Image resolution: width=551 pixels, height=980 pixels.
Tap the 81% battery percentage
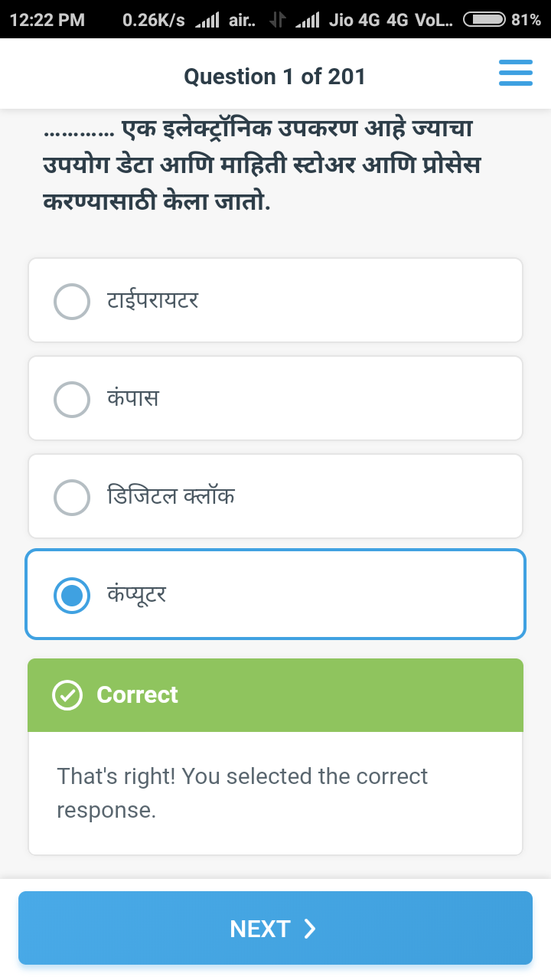tap(526, 20)
